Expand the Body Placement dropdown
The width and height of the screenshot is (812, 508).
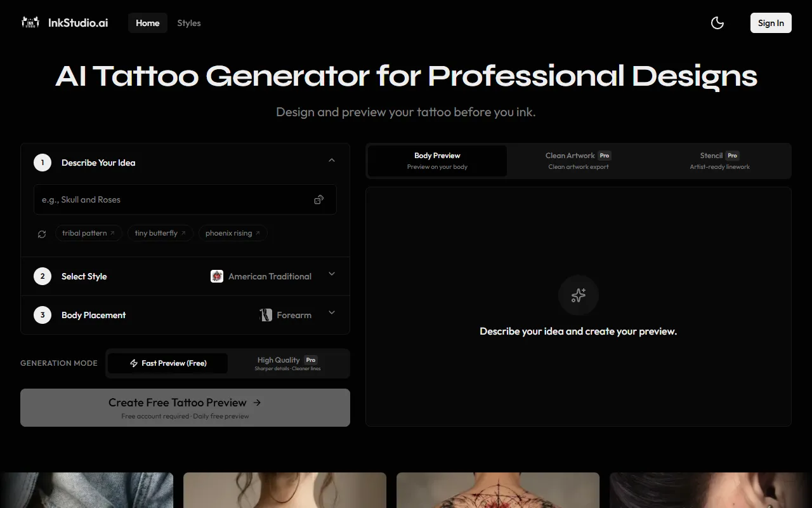331,313
